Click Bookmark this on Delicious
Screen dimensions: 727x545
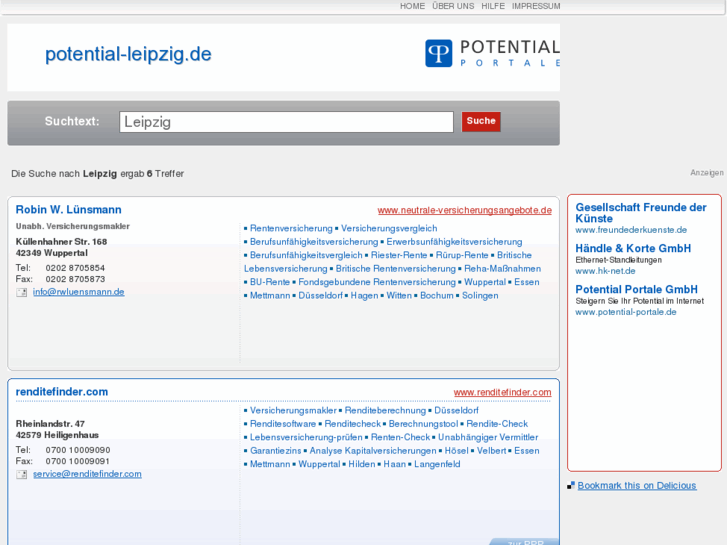coord(636,486)
